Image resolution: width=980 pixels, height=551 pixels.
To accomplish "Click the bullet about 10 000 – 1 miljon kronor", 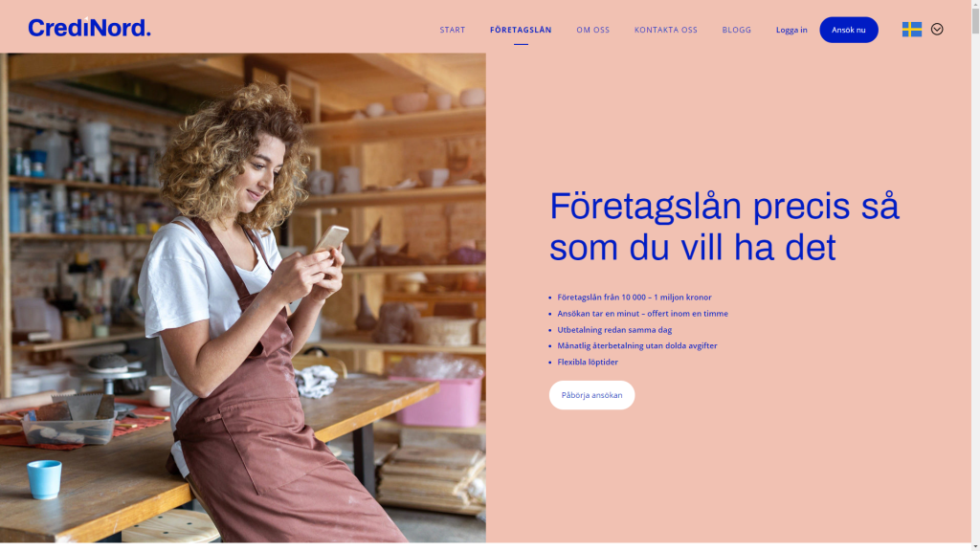I will [634, 298].
